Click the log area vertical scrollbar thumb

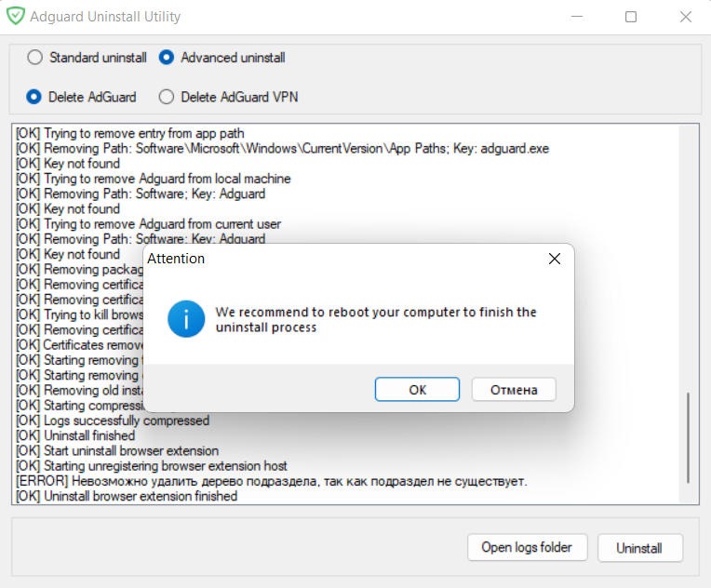[x=688, y=437]
